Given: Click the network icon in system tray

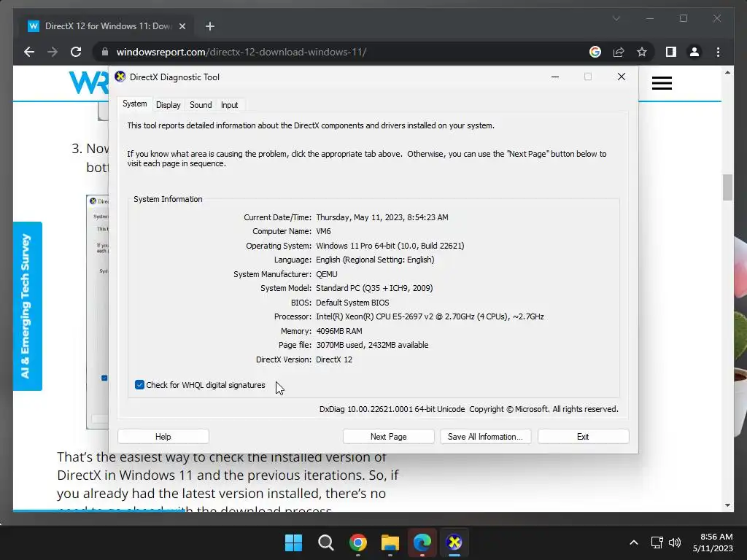Looking at the screenshot, I should point(657,542).
